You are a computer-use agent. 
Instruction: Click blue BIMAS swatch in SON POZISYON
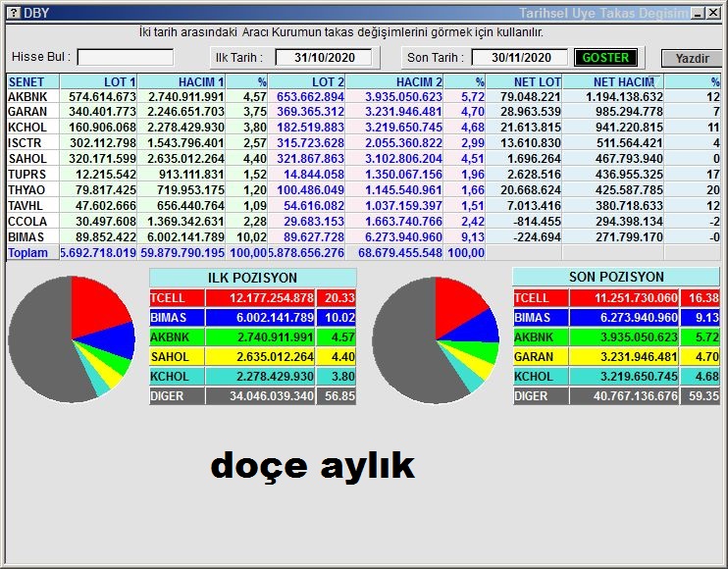541,318
